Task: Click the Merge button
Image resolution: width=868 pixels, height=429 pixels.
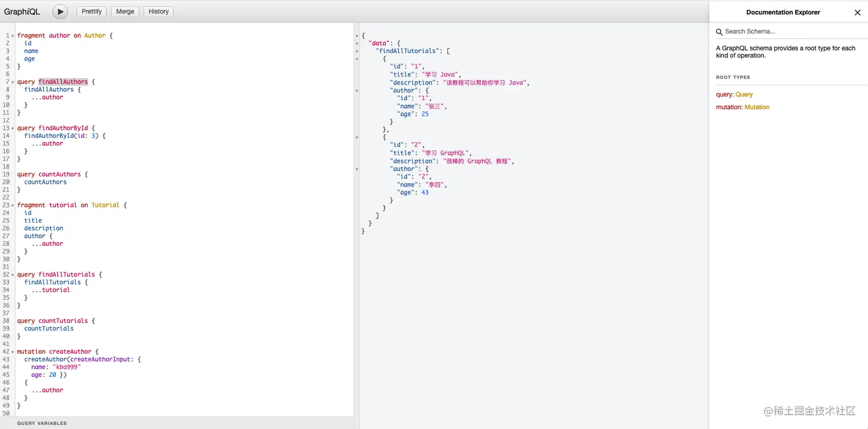Action: pyautogui.click(x=125, y=11)
